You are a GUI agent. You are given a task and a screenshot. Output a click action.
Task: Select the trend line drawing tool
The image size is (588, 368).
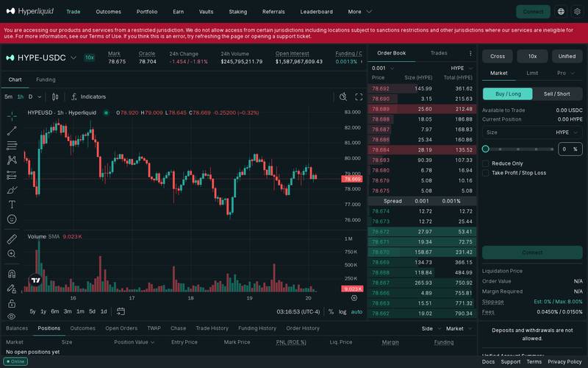coord(12,131)
